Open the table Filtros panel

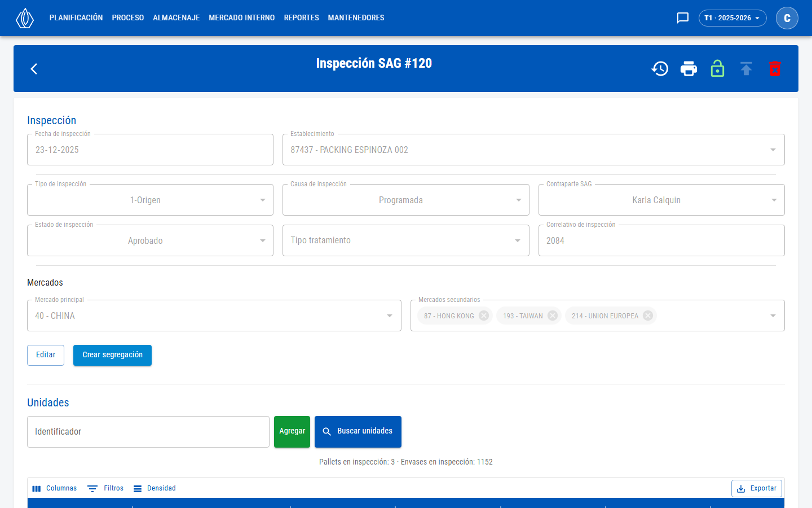[x=105, y=488]
